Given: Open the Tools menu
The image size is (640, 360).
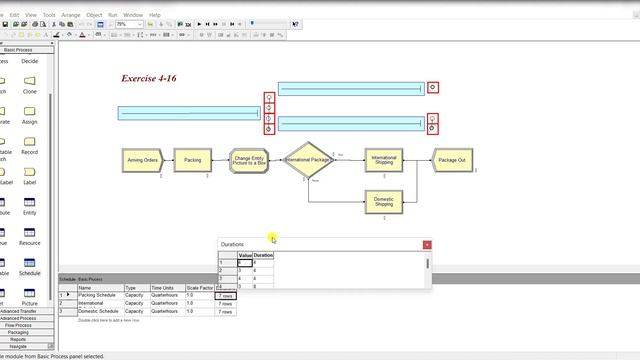Looking at the screenshot, I should click(49, 15).
